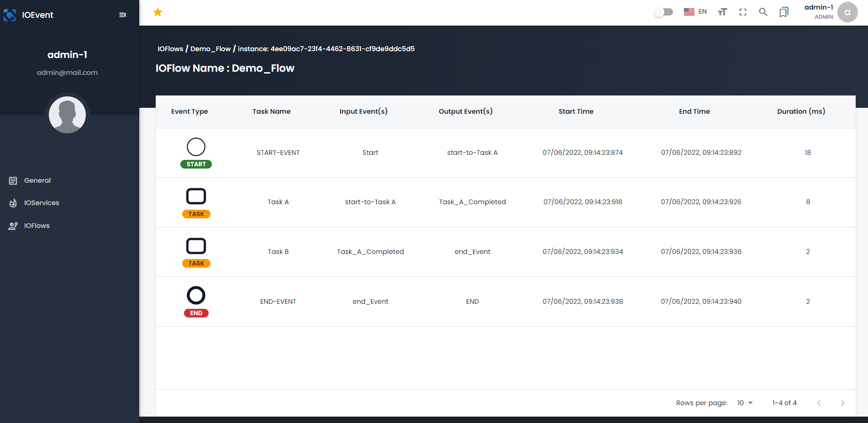
Task: Toggle fullscreen mode from the top bar
Action: pyautogui.click(x=742, y=12)
